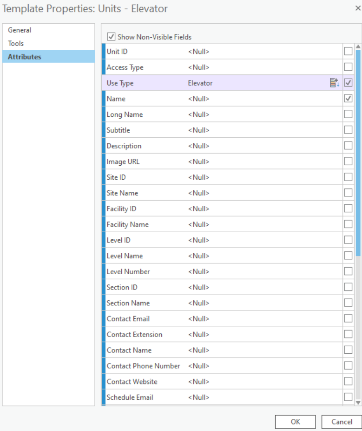Check the Level ID row checkbox
This screenshot has height=431, width=362.
(x=348, y=240)
